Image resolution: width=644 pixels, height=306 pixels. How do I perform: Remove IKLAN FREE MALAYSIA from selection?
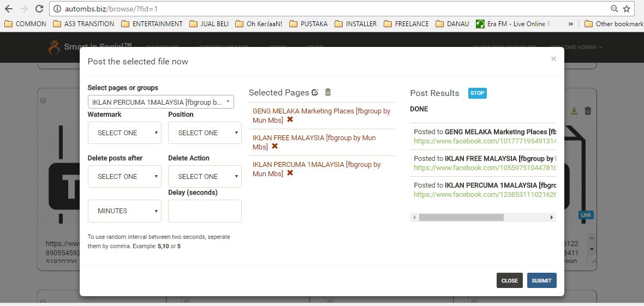(x=275, y=146)
